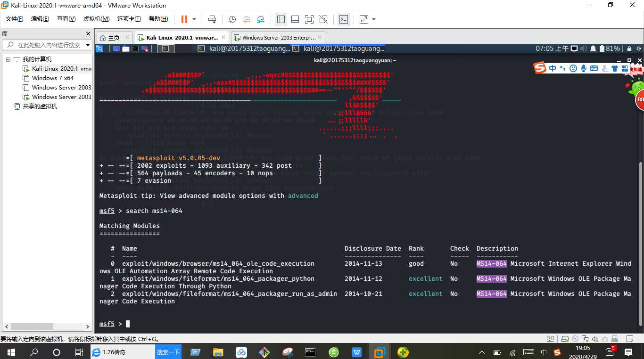Click the 搜索一下 taskbar button
Image resolution: width=644 pixels, height=359 pixels.
[x=168, y=352]
